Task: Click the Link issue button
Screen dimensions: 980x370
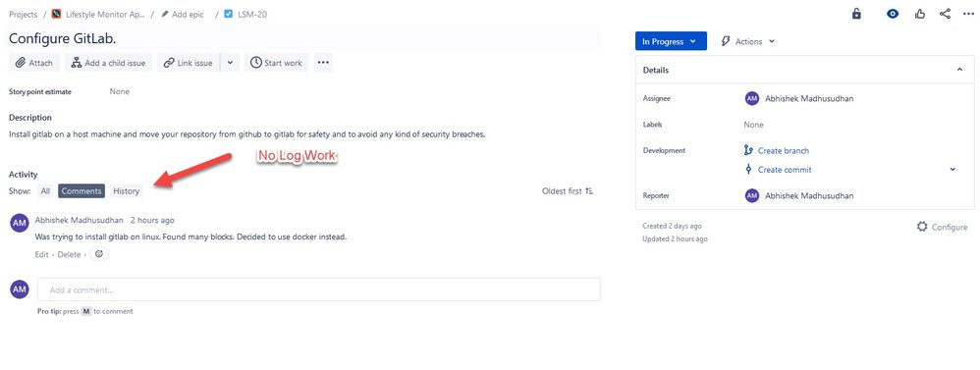Action: (x=189, y=63)
